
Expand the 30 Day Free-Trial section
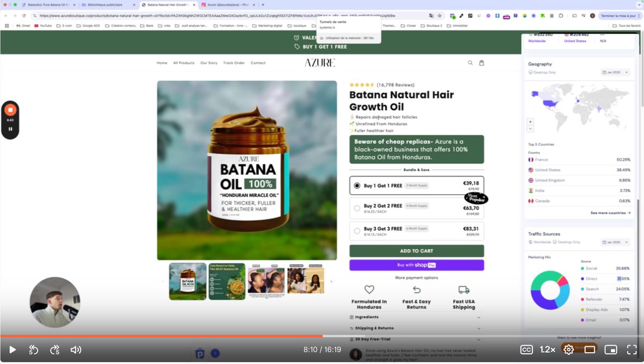(416, 339)
